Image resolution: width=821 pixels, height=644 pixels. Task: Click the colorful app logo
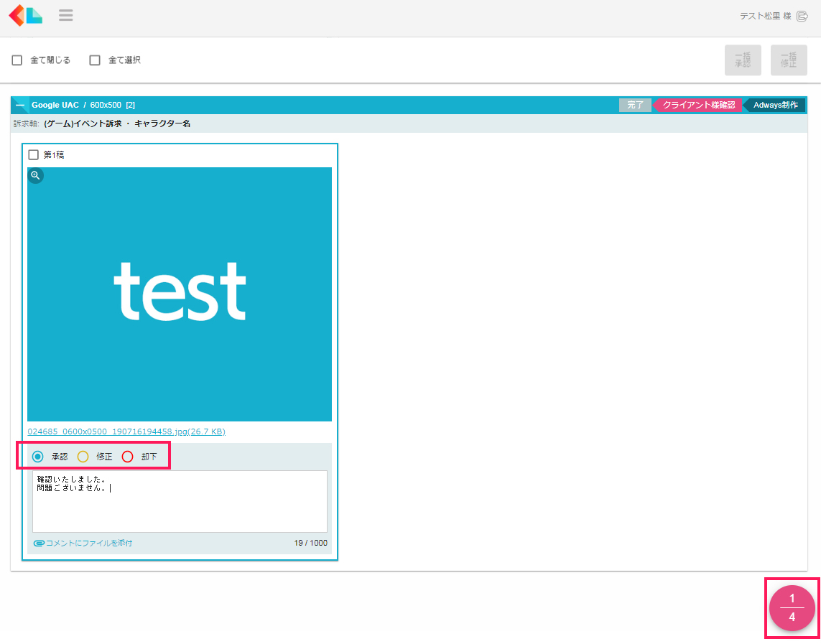[25, 15]
